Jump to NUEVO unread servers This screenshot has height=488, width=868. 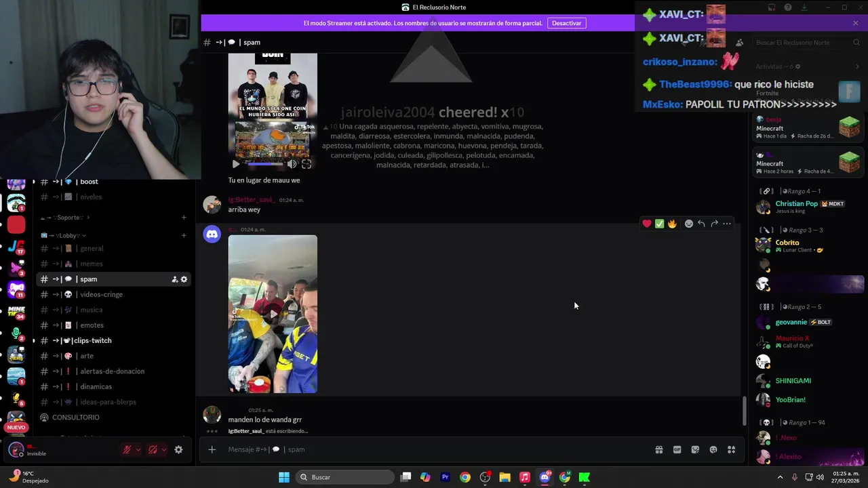point(16,428)
